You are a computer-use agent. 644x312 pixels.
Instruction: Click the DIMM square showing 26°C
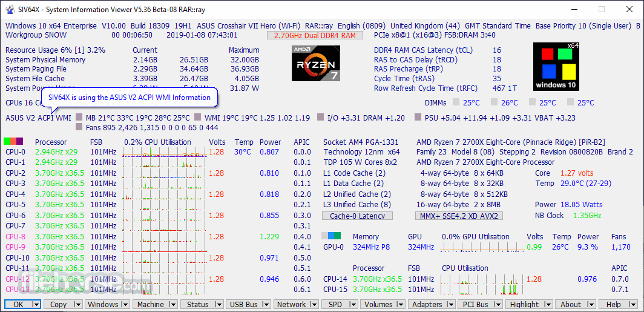tap(494, 102)
